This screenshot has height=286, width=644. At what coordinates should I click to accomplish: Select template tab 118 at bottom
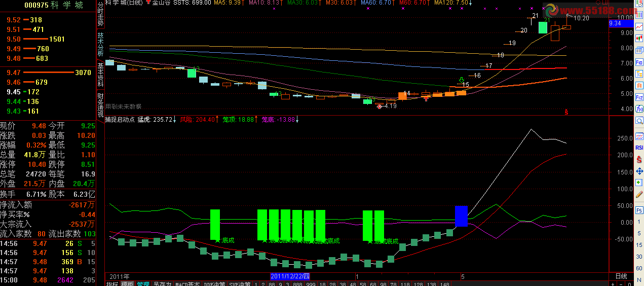405,284
